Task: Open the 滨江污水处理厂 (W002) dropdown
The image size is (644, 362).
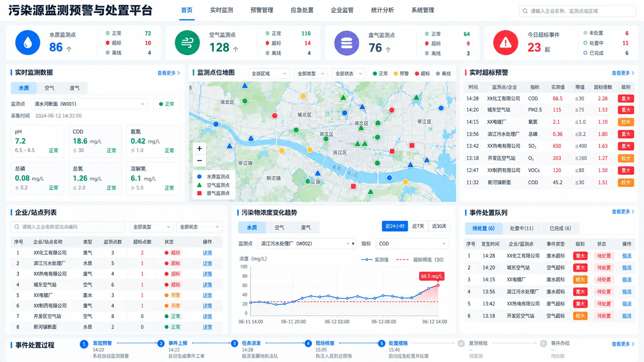Action: (306, 244)
